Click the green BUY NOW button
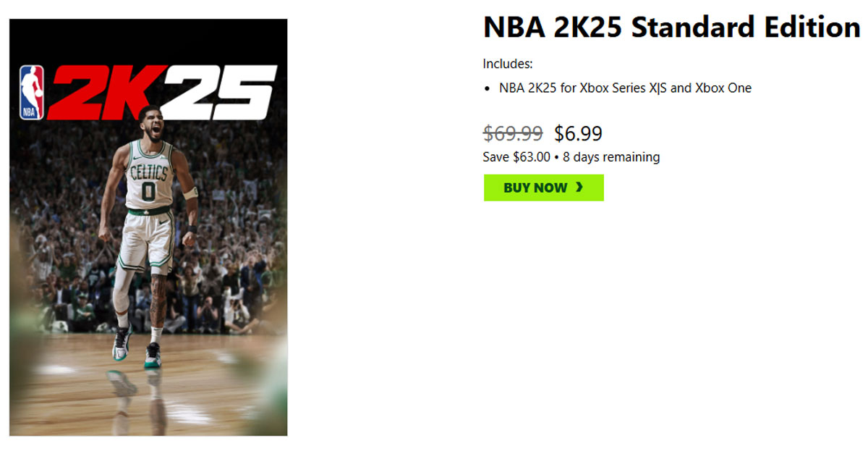 coord(543,188)
